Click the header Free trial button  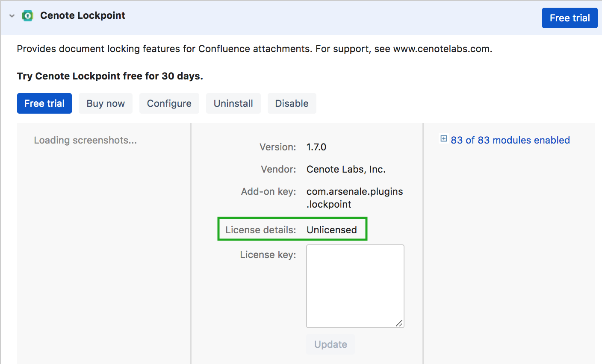click(x=570, y=18)
